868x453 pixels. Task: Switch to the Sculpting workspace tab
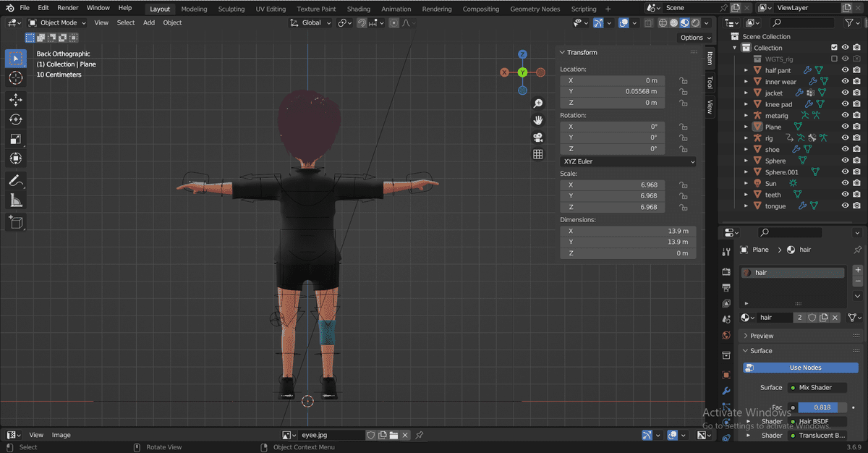[x=231, y=9]
